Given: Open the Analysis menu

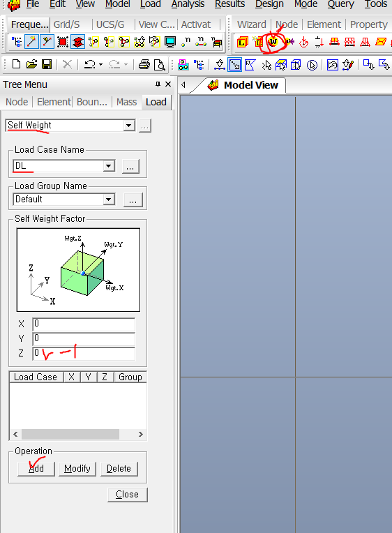Looking at the screenshot, I should pos(188,4).
